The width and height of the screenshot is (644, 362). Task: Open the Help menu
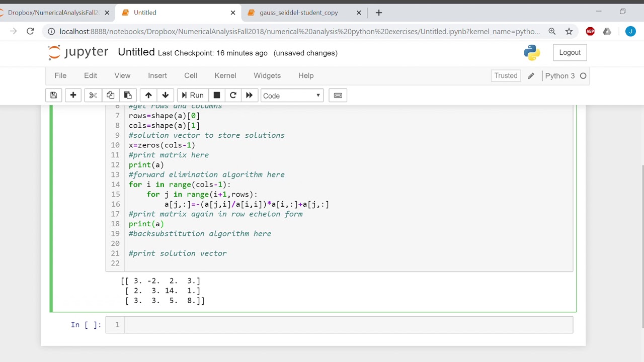click(x=306, y=75)
